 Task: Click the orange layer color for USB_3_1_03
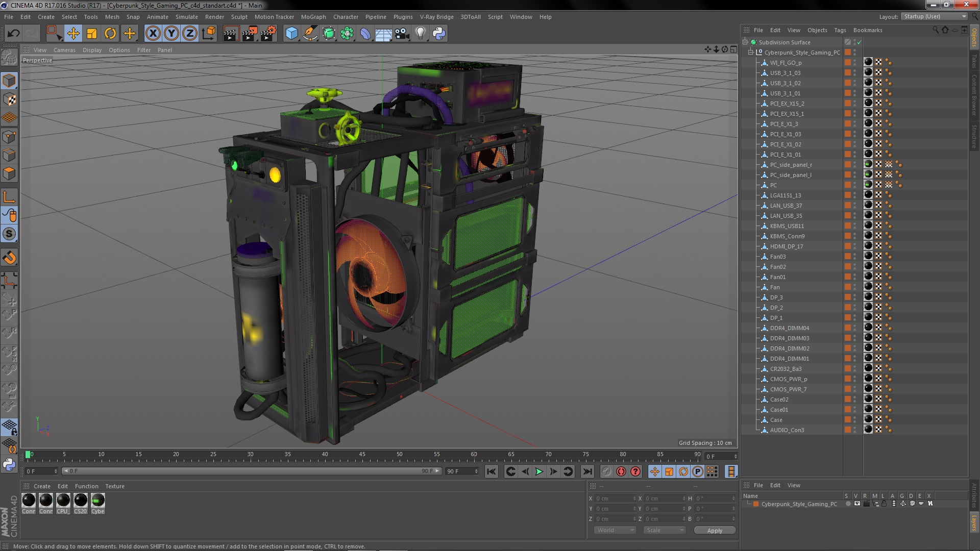848,73
